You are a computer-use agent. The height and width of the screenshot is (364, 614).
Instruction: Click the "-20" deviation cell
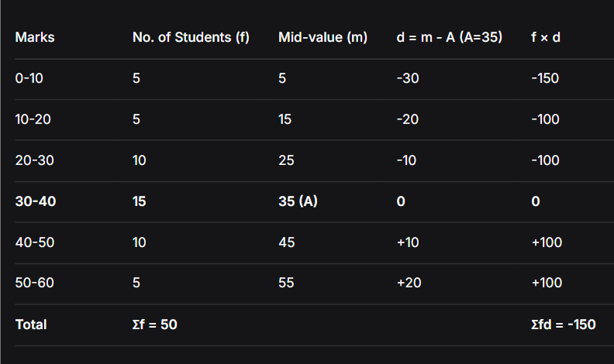point(406,119)
